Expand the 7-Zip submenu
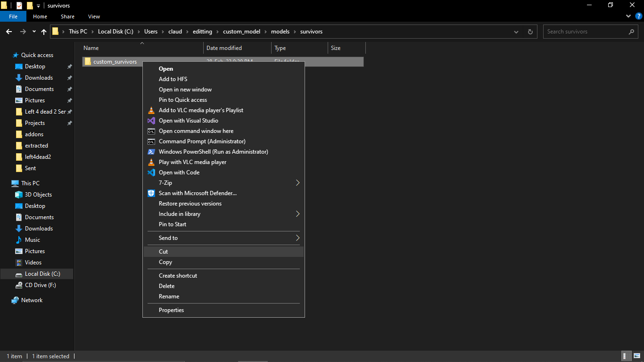644x362 pixels. tap(297, 183)
